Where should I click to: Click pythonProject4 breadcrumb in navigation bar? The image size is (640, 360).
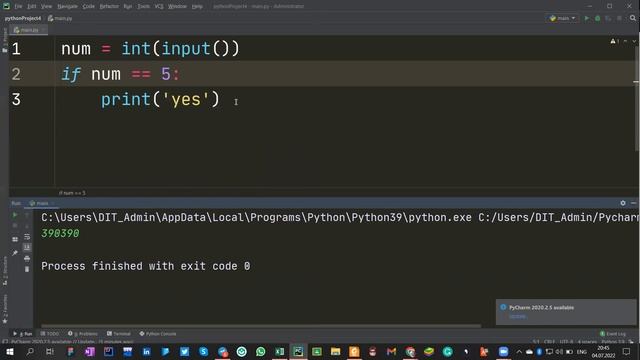point(23,18)
